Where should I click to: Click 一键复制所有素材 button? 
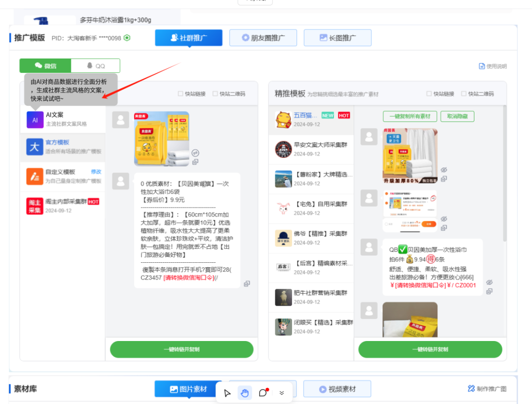[410, 116]
